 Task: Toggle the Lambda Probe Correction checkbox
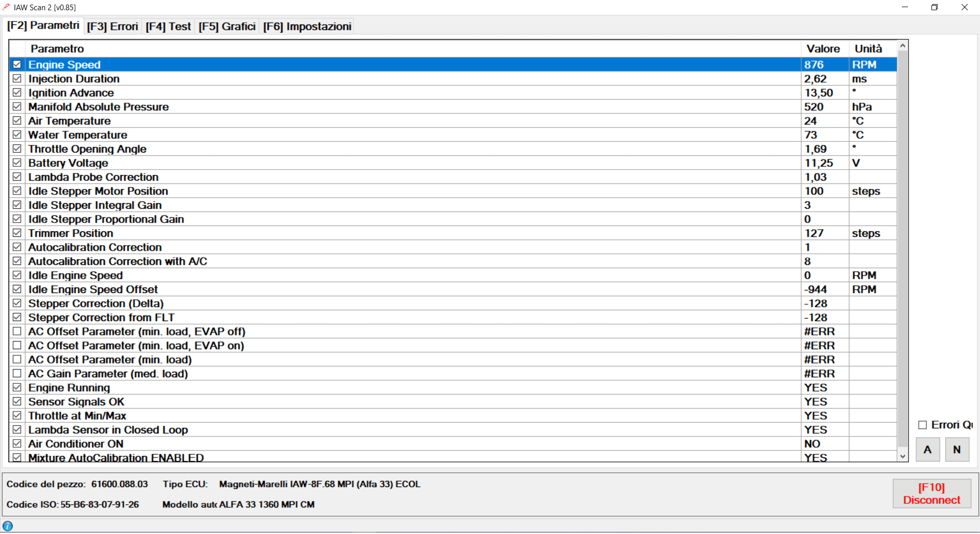[17, 177]
